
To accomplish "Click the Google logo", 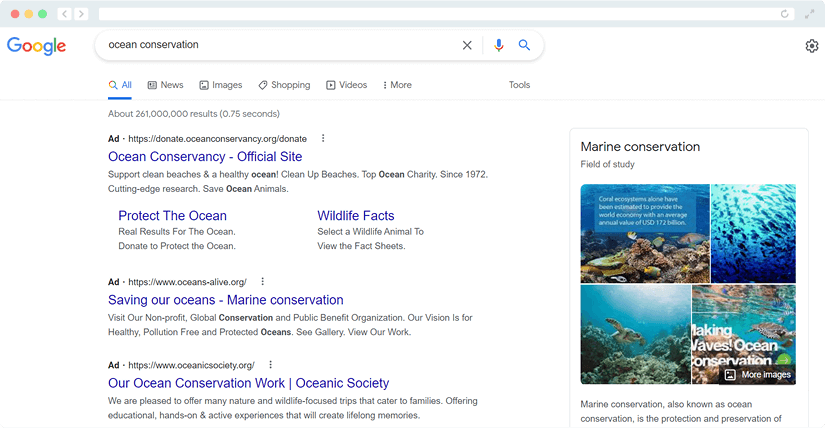I will pos(36,46).
